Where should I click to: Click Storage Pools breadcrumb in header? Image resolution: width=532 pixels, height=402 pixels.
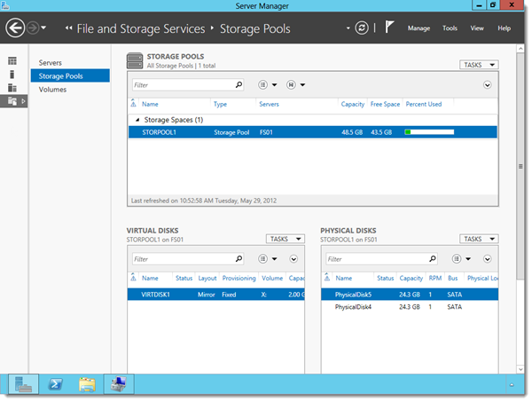click(x=254, y=29)
